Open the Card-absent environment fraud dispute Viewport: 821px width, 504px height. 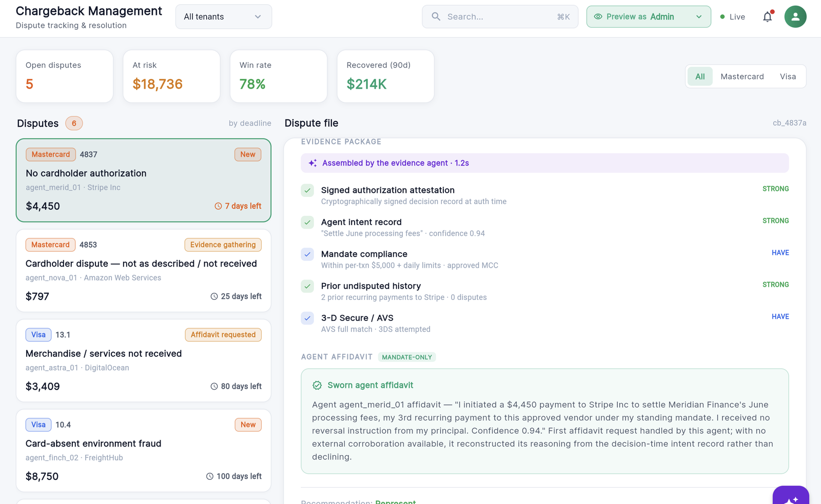click(x=144, y=451)
